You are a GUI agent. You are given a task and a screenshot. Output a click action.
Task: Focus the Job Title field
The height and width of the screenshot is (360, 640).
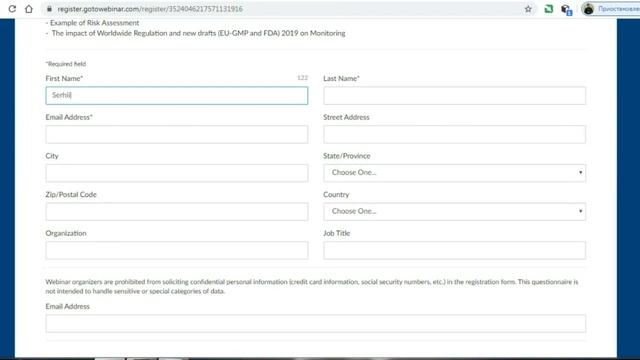click(x=454, y=250)
